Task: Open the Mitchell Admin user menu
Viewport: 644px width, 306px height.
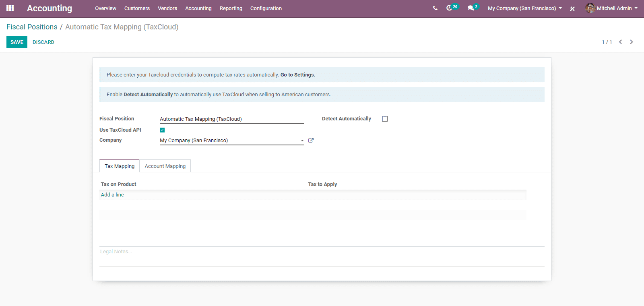Action: point(612,8)
